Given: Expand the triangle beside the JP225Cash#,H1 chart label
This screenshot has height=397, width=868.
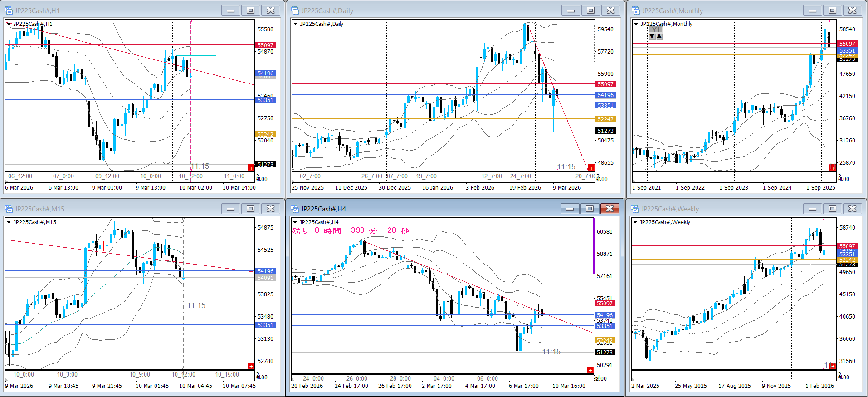Looking at the screenshot, I should pos(9,24).
